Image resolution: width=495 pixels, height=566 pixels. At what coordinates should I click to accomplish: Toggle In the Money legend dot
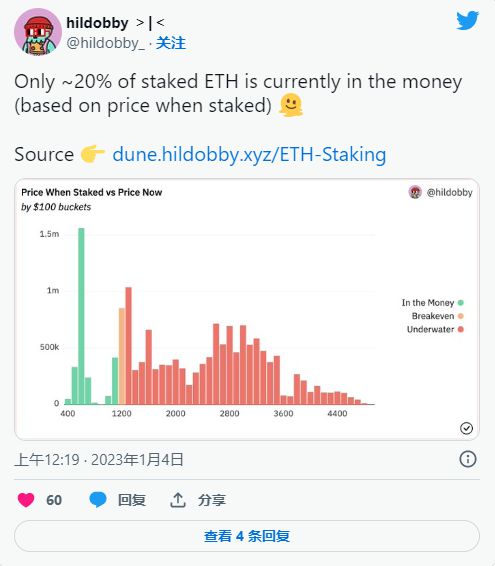[x=461, y=302]
